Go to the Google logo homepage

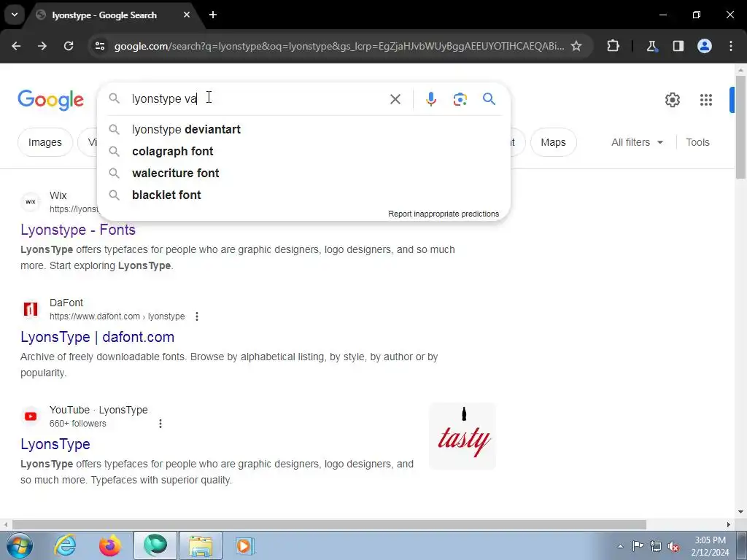[x=50, y=100]
